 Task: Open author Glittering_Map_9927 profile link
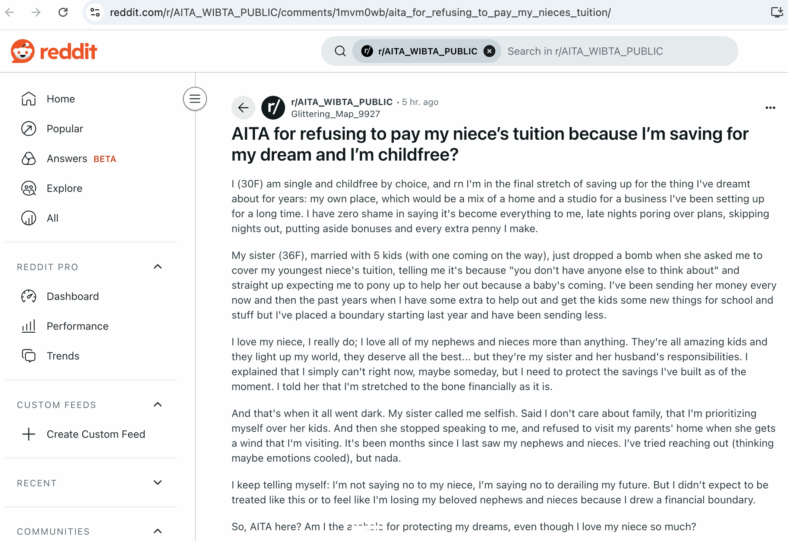(x=335, y=114)
